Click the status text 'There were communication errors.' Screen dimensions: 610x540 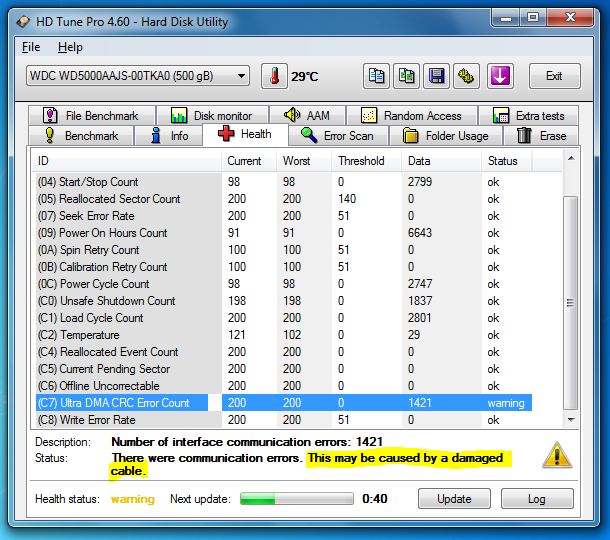(207, 458)
